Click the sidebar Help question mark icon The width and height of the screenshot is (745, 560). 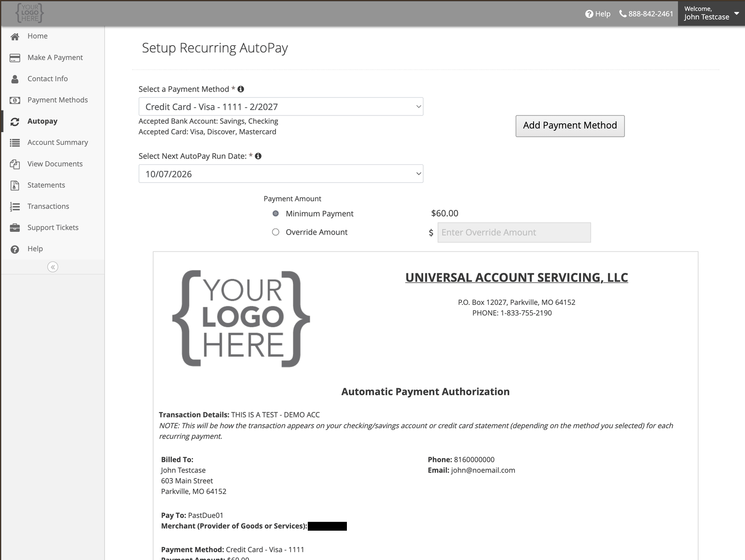[x=15, y=249]
